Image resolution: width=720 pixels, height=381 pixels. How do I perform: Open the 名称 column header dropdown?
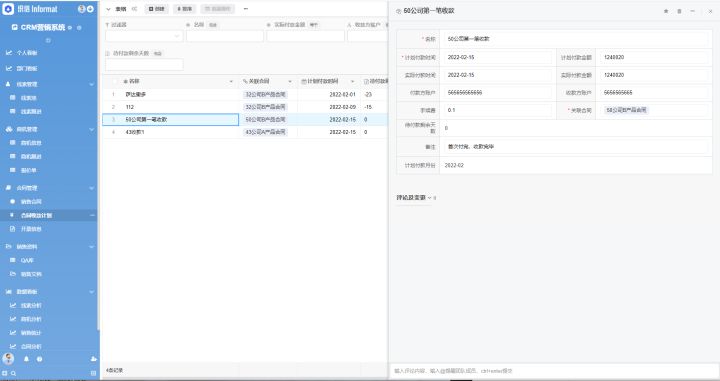pos(231,82)
